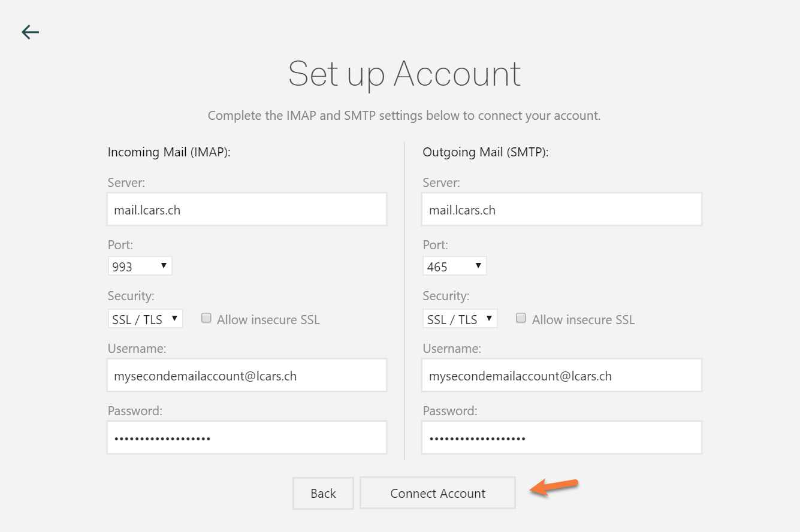Click the IMAP Password field
The height and width of the screenshot is (532, 800).
coord(246,437)
